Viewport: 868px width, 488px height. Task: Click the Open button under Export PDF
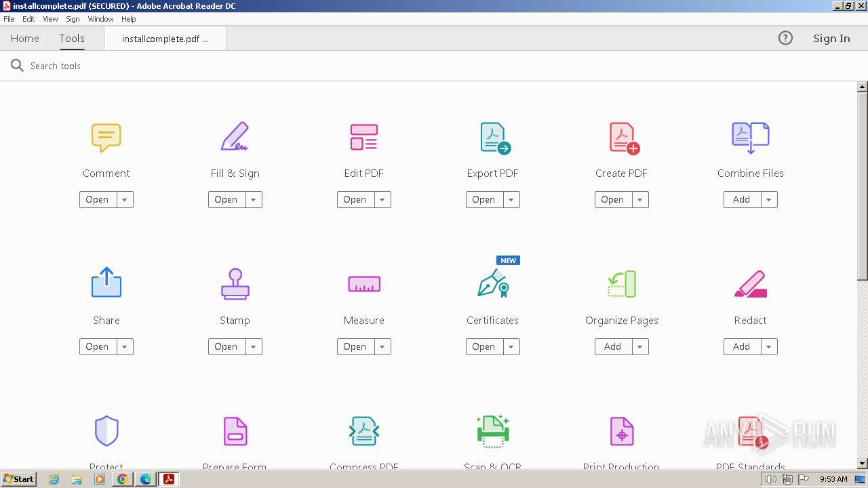click(484, 199)
